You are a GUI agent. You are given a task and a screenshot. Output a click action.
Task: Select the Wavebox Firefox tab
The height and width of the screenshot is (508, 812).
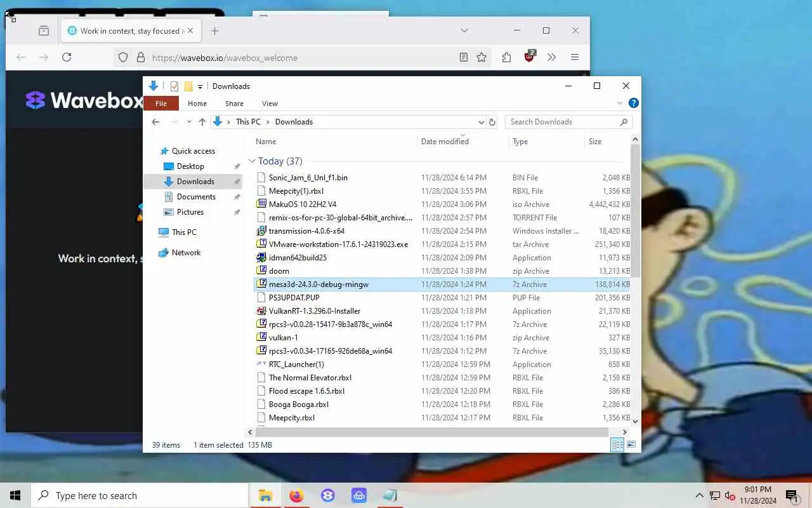(x=131, y=30)
